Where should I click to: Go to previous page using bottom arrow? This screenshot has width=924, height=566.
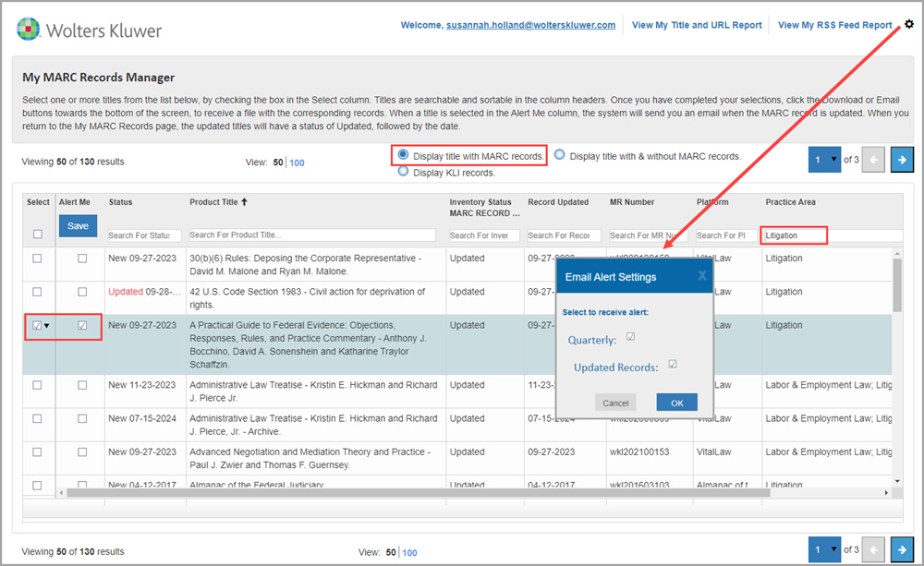coord(873,549)
